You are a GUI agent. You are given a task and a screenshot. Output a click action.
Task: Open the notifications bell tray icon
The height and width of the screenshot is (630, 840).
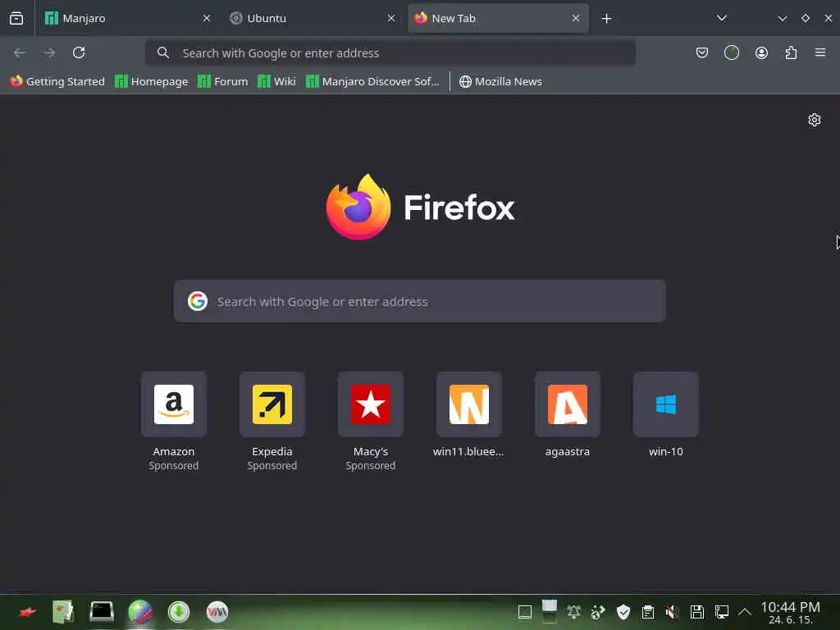tap(573, 612)
